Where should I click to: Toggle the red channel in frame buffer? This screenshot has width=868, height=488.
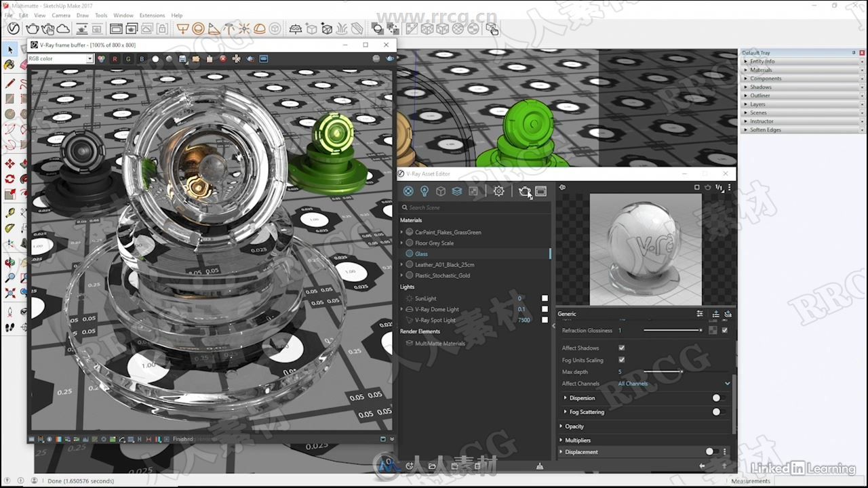tap(115, 59)
